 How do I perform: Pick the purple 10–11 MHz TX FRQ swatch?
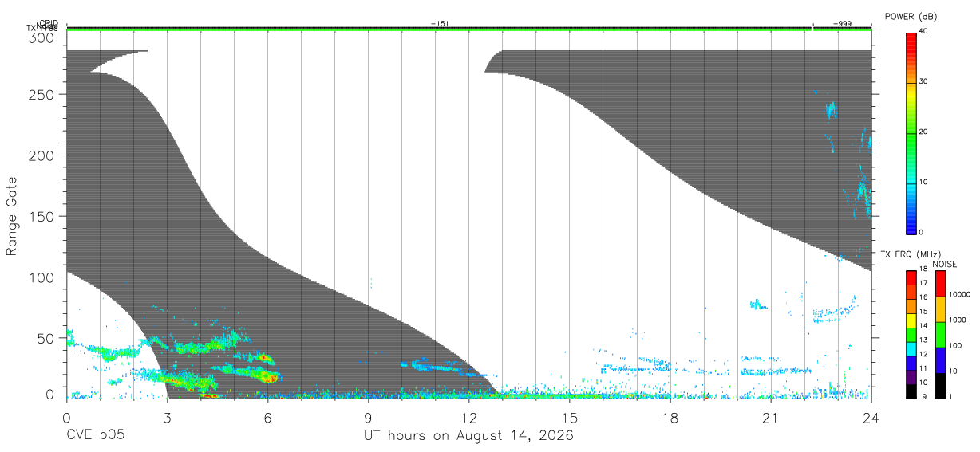tap(911, 378)
